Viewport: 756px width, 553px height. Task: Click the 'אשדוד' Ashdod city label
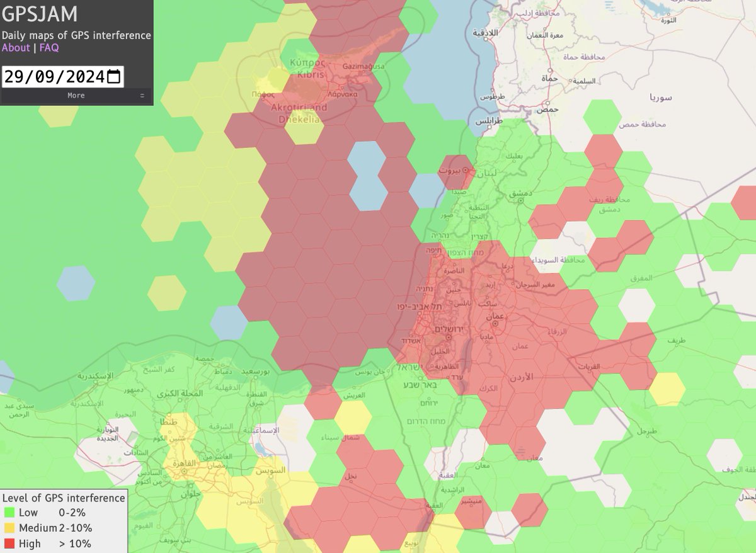pyautogui.click(x=413, y=340)
